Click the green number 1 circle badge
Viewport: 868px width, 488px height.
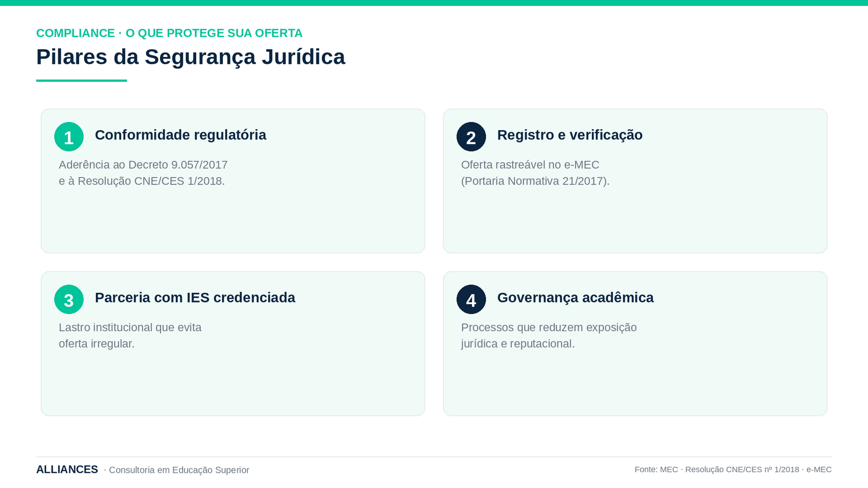point(69,137)
